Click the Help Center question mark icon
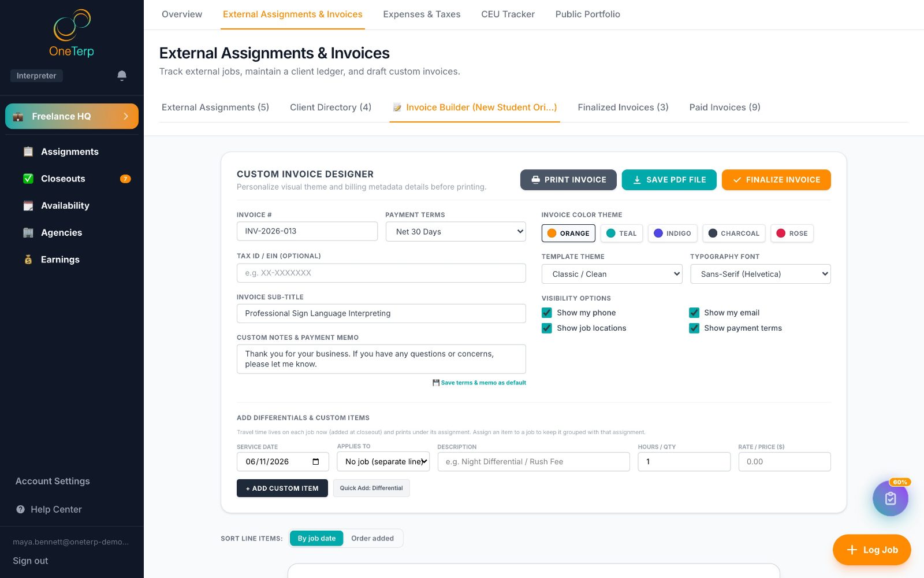Screen dimensions: 924x578 tap(21, 509)
